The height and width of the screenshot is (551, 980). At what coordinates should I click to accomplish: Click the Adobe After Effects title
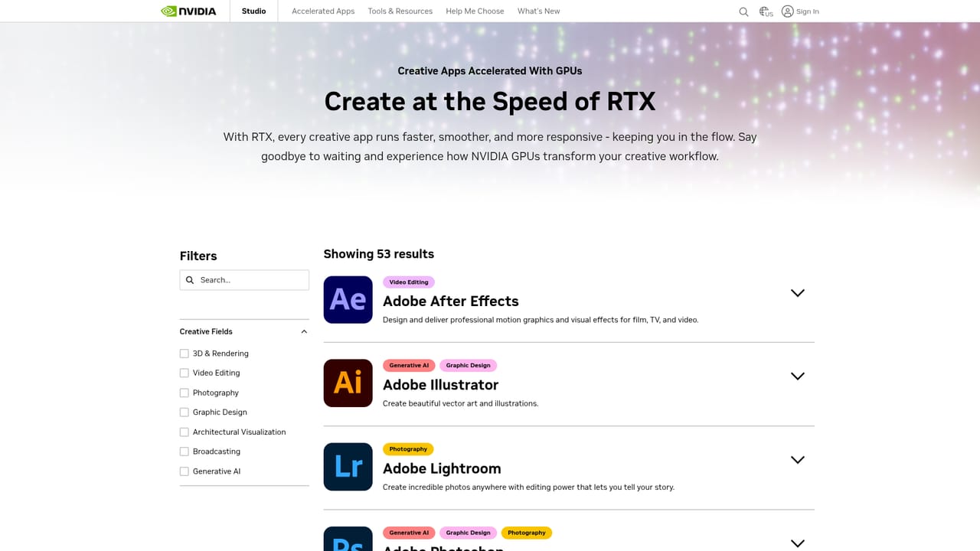coord(451,302)
